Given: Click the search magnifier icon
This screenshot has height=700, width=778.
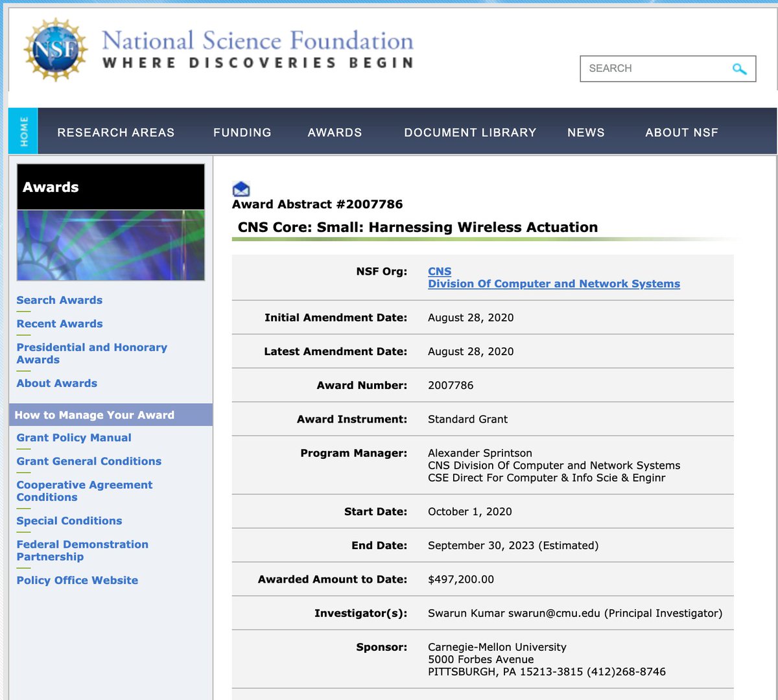Looking at the screenshot, I should click(x=739, y=69).
